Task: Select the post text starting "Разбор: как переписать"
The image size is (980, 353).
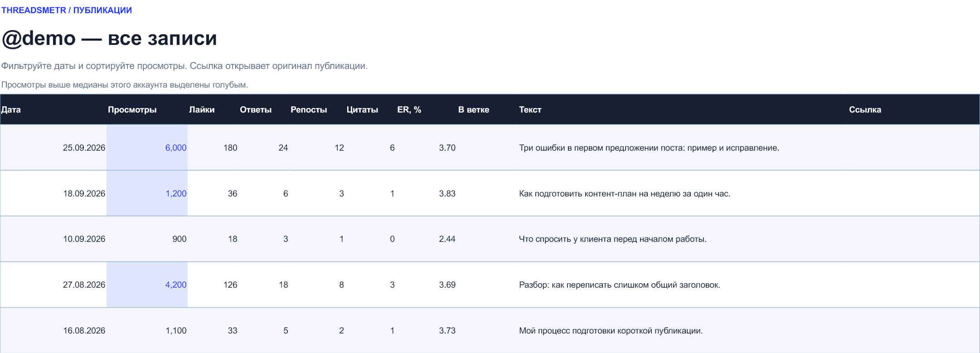Action: click(x=620, y=284)
